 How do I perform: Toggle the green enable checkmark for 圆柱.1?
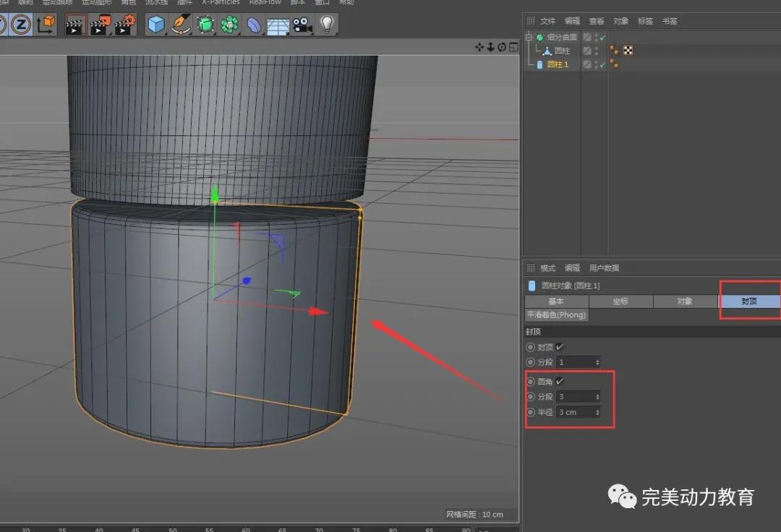click(x=602, y=65)
